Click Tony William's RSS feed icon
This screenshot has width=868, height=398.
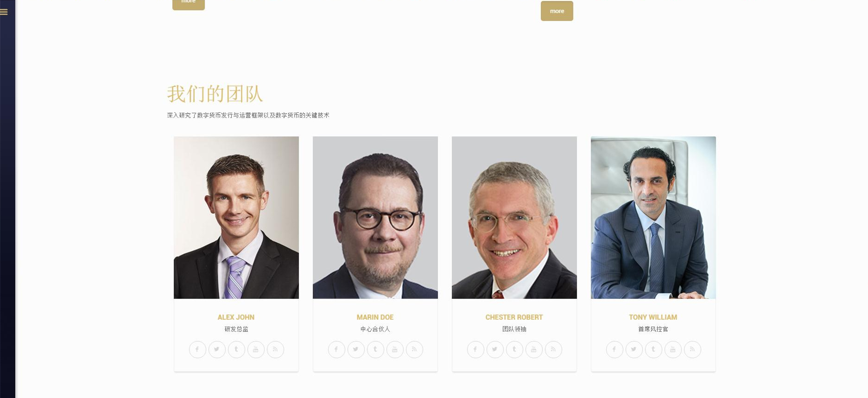692,349
